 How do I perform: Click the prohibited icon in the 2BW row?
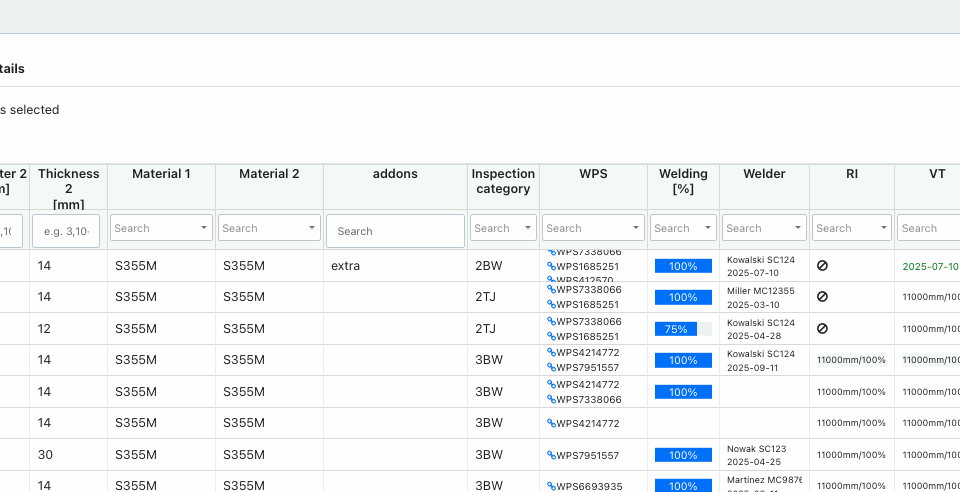pos(822,266)
